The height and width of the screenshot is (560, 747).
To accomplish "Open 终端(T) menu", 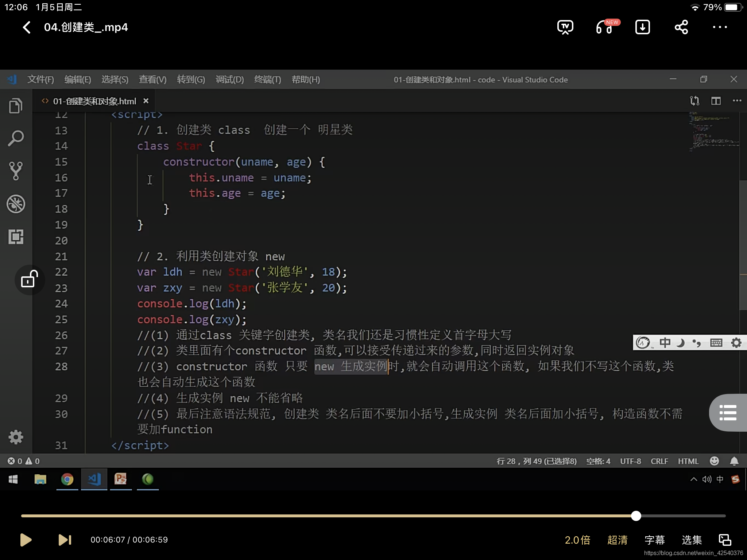I will pos(267,79).
